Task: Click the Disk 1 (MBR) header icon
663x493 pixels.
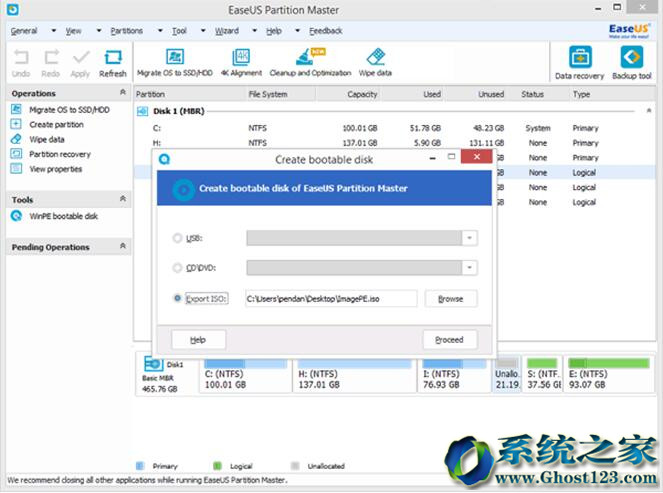Action: [x=142, y=111]
